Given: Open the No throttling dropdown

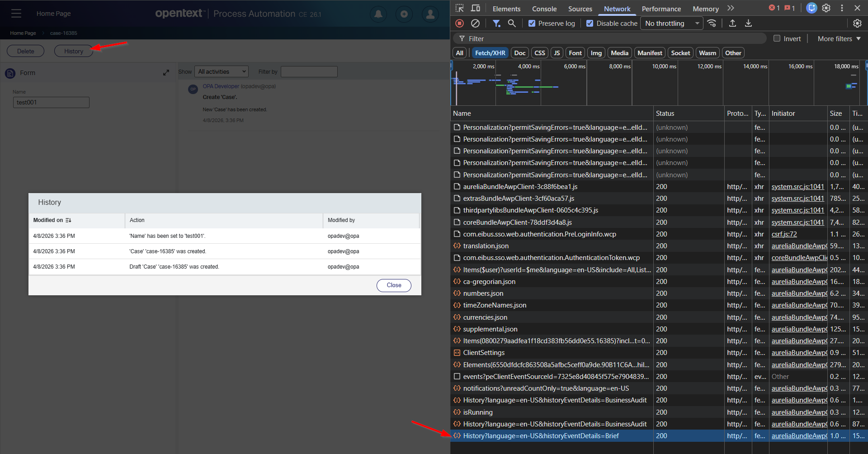Looking at the screenshot, I should tap(672, 24).
